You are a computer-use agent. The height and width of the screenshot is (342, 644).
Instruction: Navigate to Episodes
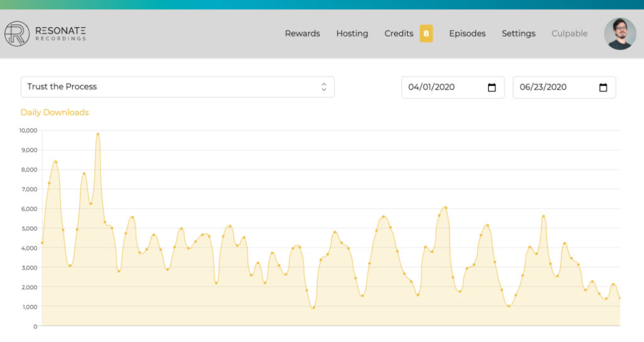467,34
